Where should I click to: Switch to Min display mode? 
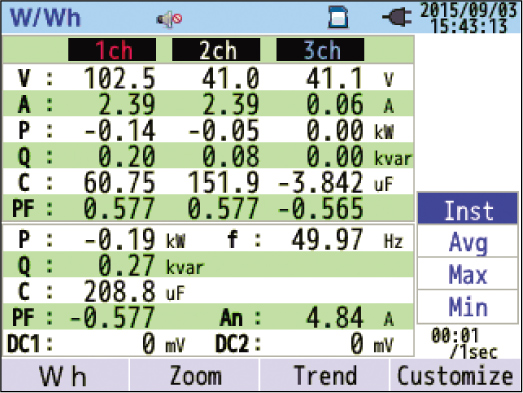468,306
